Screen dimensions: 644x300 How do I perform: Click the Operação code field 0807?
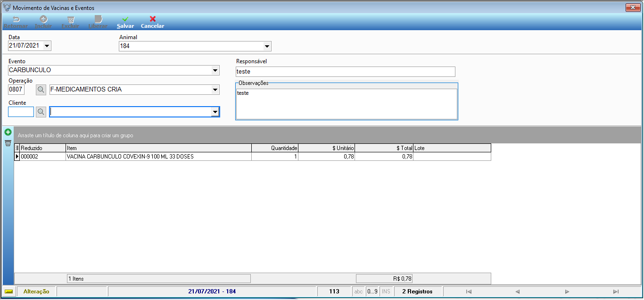point(16,90)
